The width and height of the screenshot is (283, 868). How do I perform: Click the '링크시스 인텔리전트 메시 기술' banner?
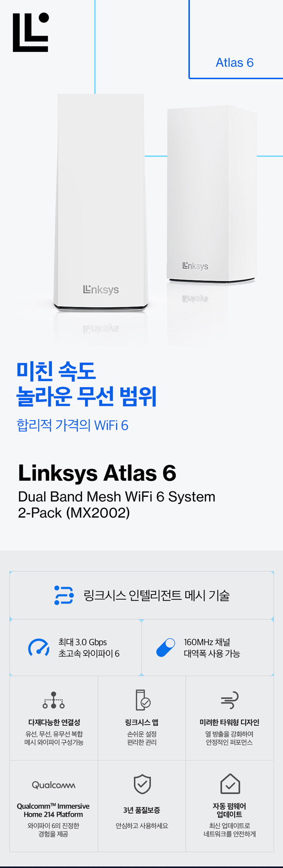click(141, 596)
